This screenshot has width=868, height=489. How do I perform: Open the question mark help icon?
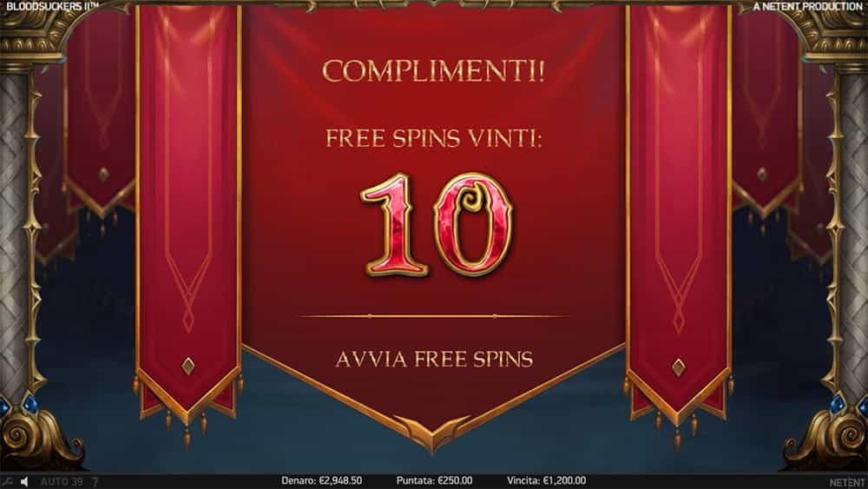coord(95,482)
